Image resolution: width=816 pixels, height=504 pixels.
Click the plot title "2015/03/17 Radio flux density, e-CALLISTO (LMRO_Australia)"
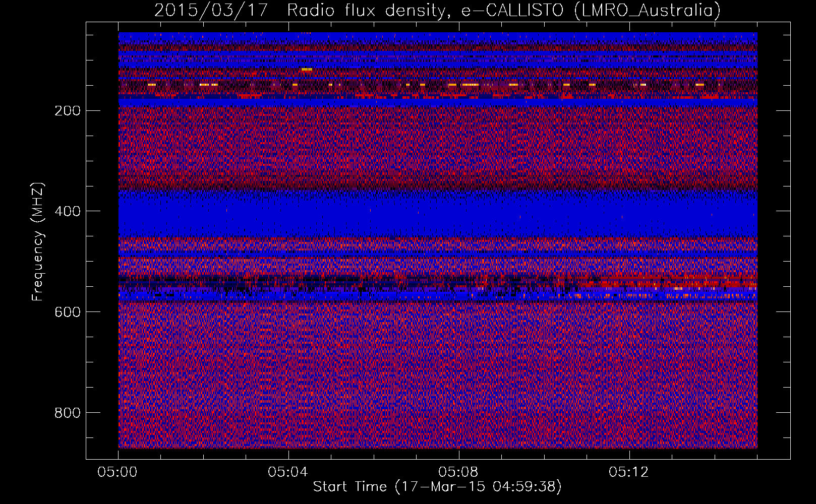(x=437, y=10)
